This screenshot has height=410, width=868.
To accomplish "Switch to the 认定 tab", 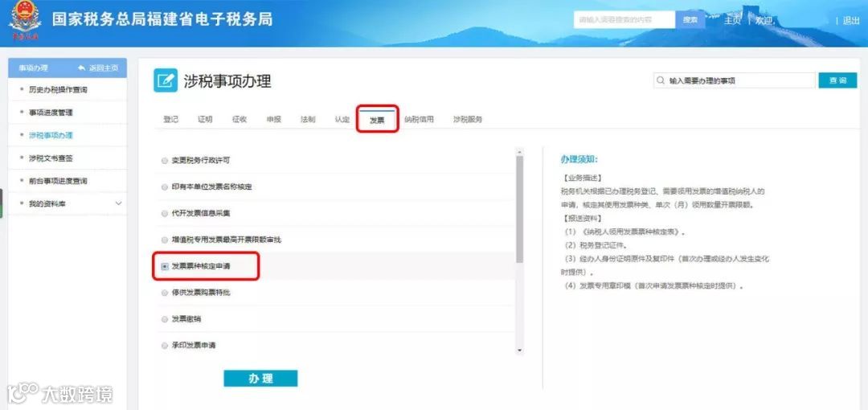I will coord(342,119).
